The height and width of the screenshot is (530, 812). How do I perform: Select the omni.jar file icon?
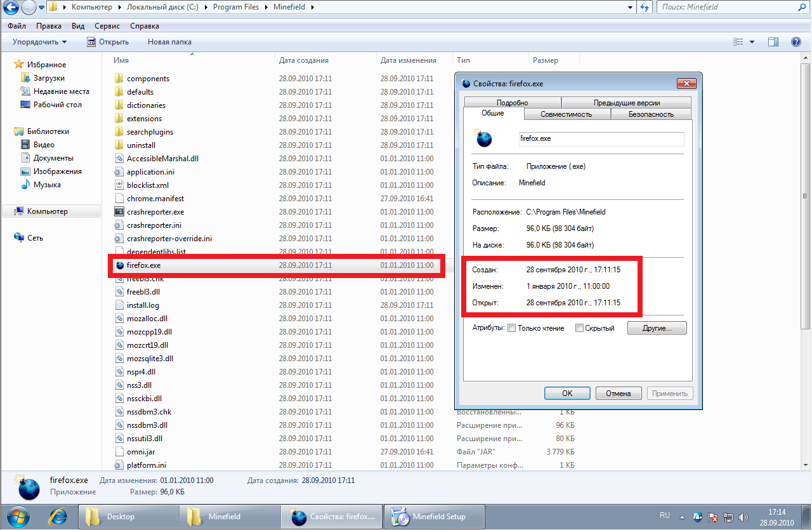pos(119,452)
